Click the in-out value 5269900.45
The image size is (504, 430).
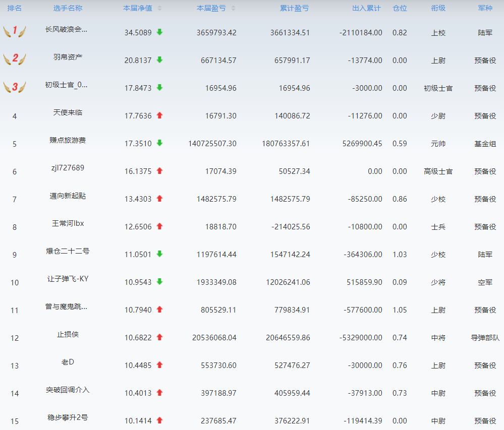[x=362, y=144]
